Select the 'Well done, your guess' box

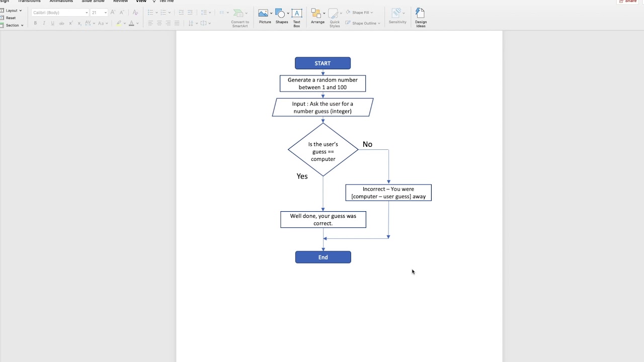[323, 220]
